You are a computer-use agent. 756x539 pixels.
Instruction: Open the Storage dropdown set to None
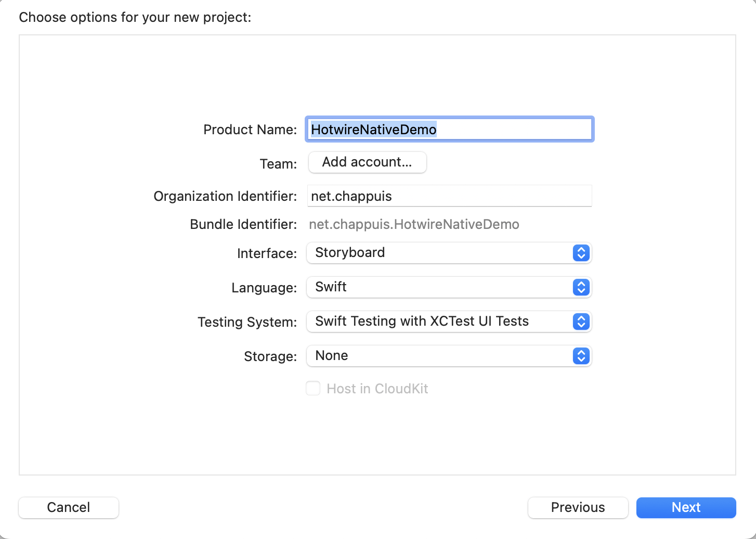(x=439, y=356)
